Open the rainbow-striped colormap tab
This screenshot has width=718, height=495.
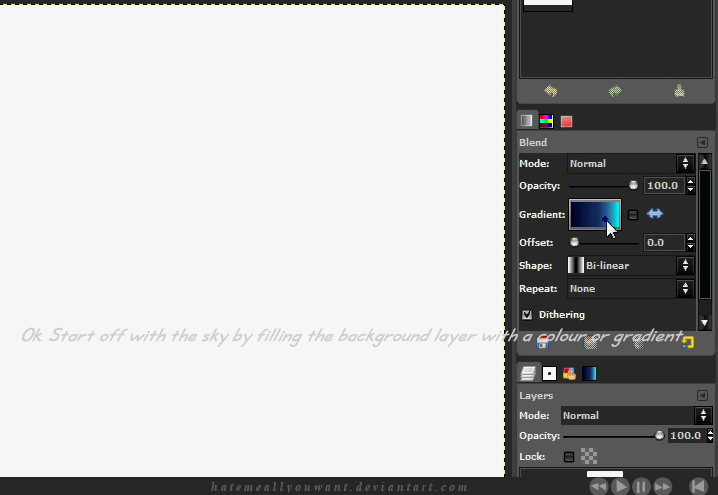pyautogui.click(x=546, y=121)
